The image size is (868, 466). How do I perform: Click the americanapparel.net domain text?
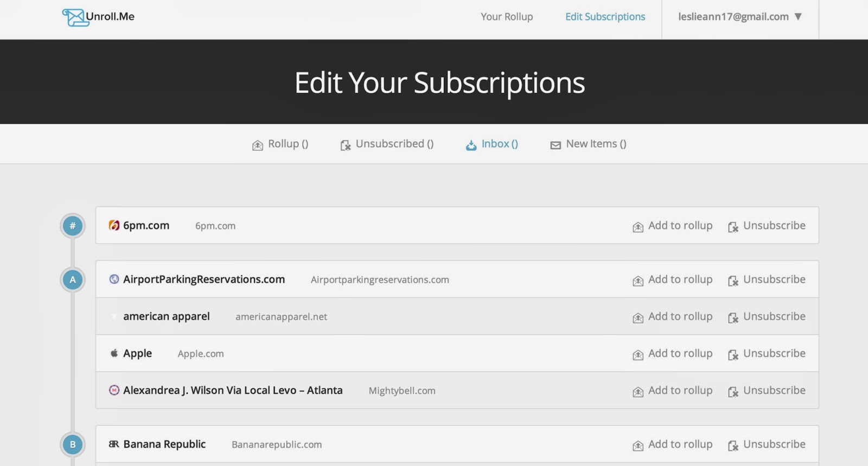click(x=281, y=317)
